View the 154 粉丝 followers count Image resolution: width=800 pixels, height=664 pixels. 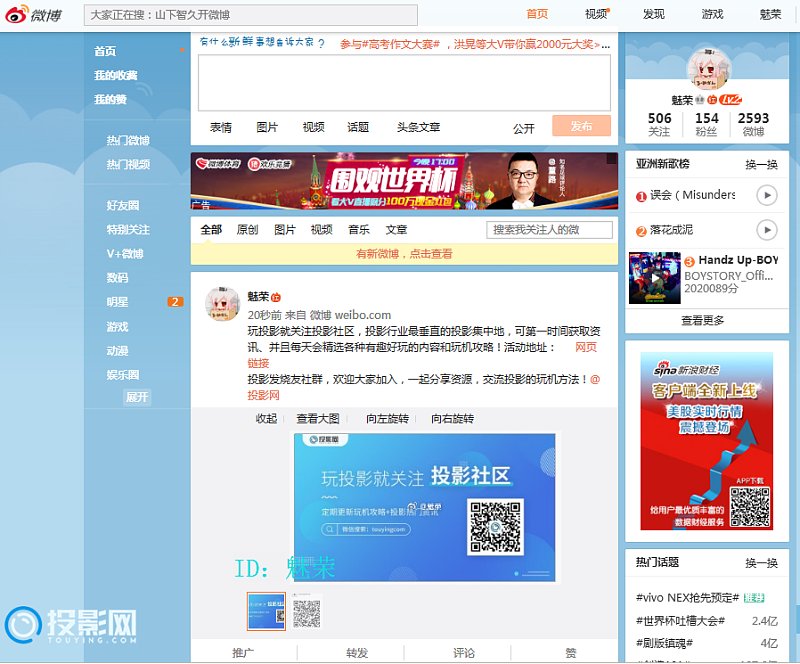coord(707,125)
